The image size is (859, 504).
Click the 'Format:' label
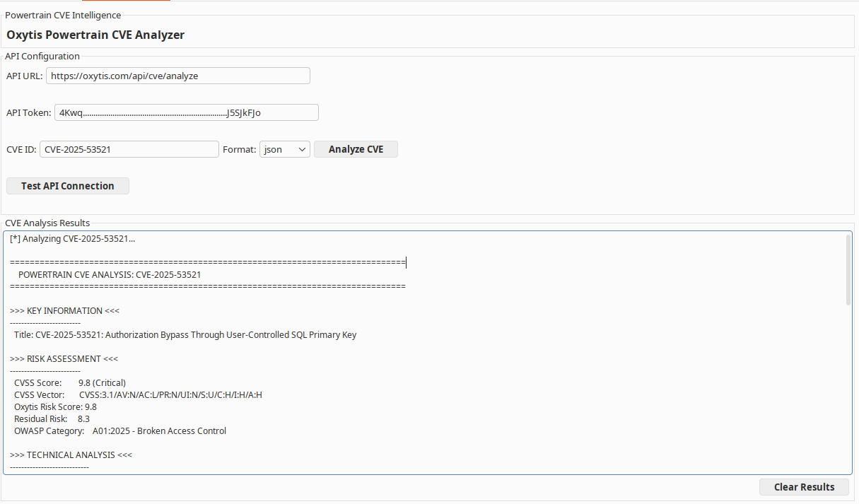click(x=240, y=149)
